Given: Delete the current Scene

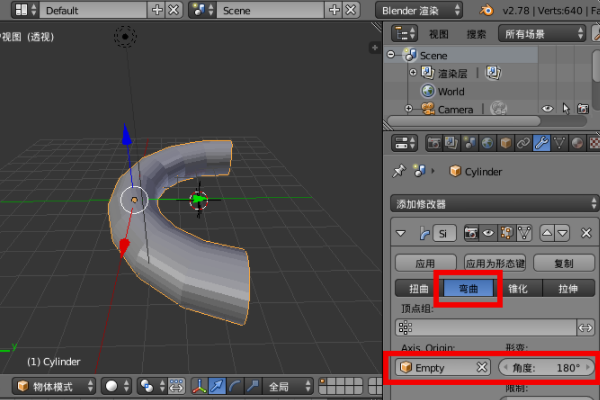Looking at the screenshot, I should point(351,10).
